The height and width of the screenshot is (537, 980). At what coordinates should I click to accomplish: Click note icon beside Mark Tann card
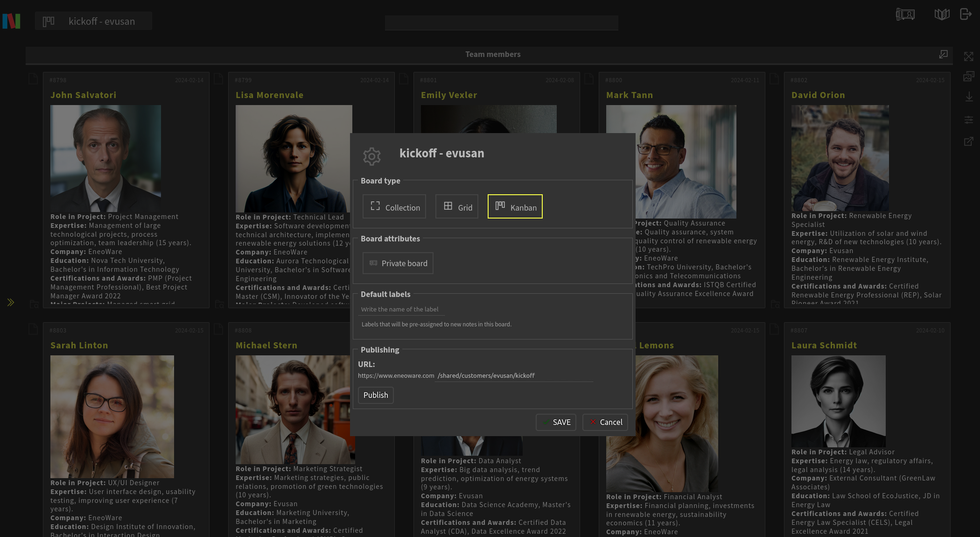tap(589, 79)
